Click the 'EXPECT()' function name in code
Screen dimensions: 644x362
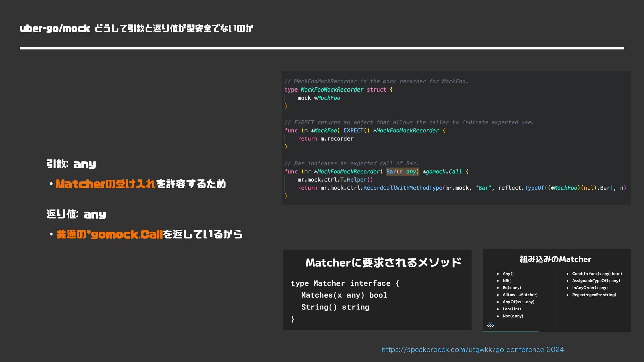pos(357,131)
